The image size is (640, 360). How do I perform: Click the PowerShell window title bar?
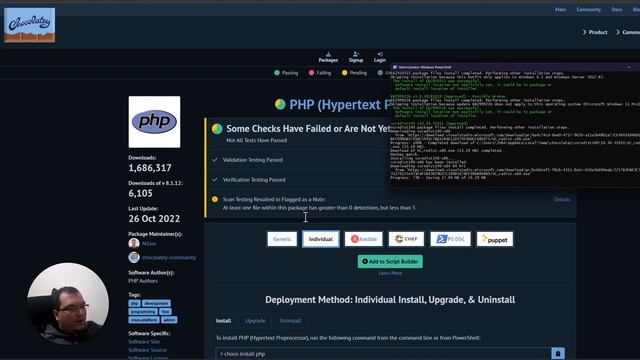pyautogui.click(x=515, y=67)
